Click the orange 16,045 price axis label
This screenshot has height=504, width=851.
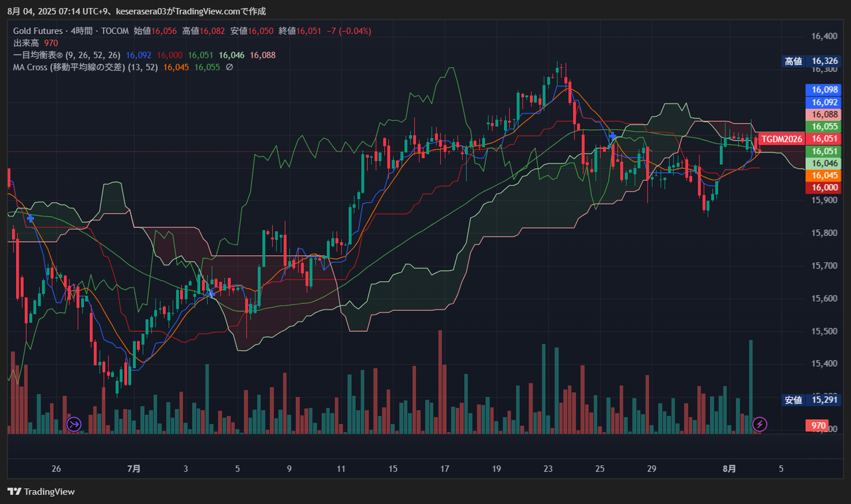(825, 176)
